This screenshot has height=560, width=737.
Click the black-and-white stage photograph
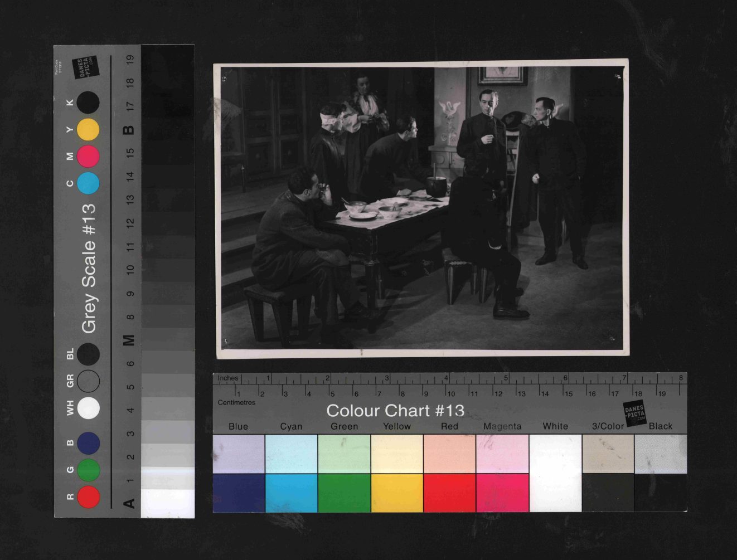coord(422,209)
